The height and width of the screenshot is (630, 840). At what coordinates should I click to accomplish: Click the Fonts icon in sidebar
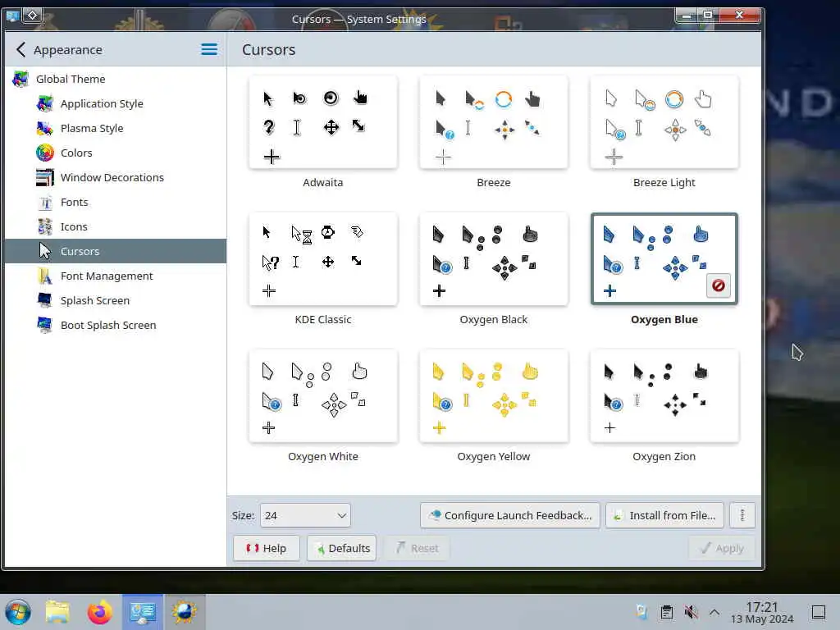tap(45, 202)
